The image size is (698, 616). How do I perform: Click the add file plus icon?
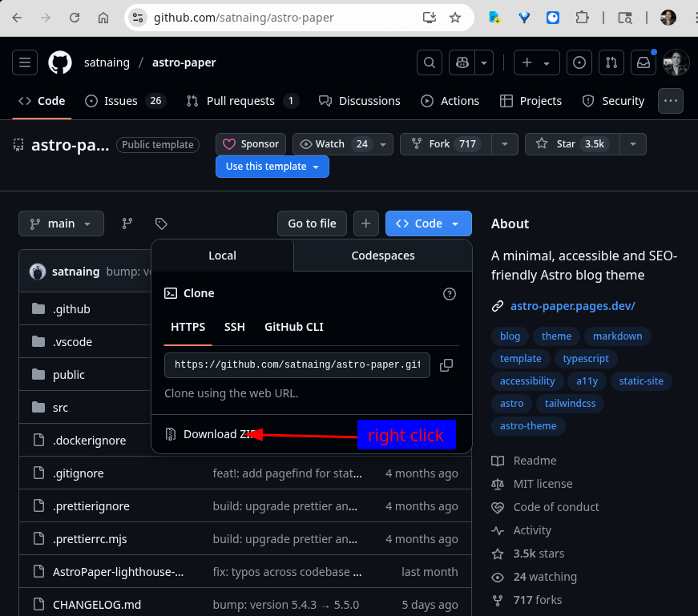coord(365,223)
